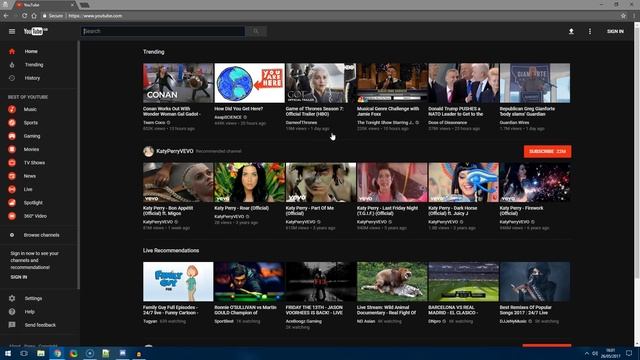Open the Katy Perry Dark Horse thumbnail
Viewport: 640px width, 360px height.
tap(463, 182)
